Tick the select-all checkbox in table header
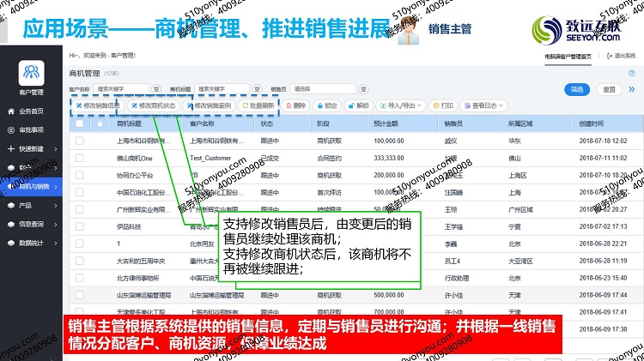The image size is (644, 361). (79, 123)
